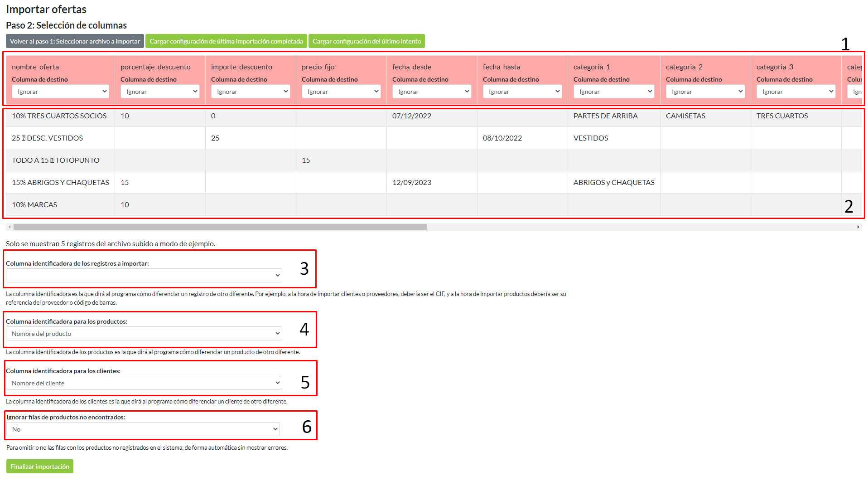The height and width of the screenshot is (486, 868).
Task: Expand importe_descuento destination column selector
Action: 251,92
